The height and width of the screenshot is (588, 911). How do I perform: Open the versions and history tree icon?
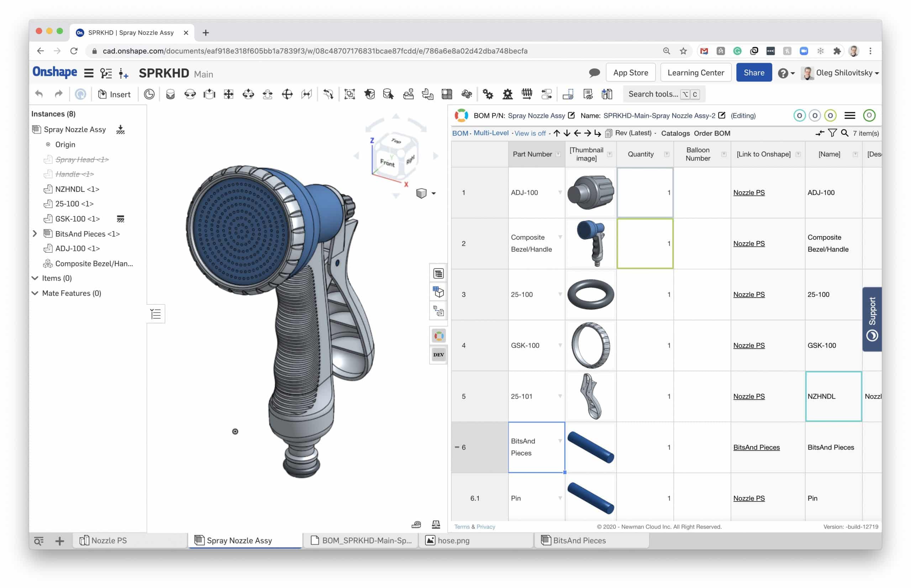tap(106, 73)
